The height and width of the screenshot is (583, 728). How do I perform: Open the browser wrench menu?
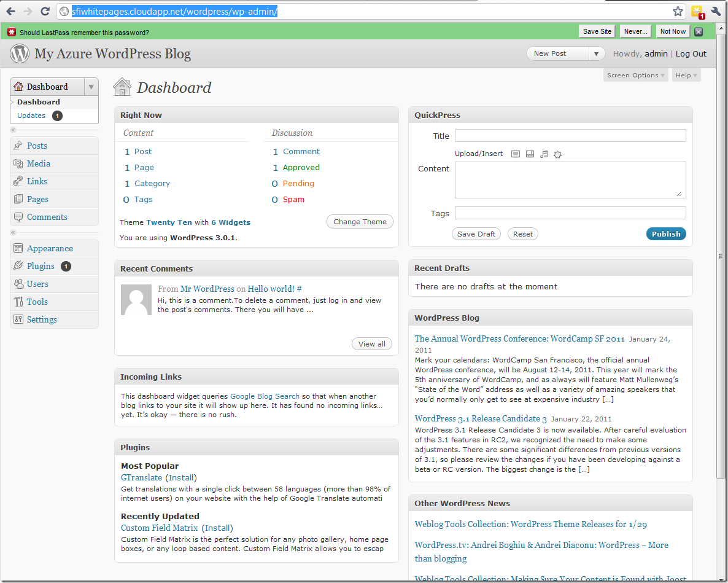click(x=716, y=11)
